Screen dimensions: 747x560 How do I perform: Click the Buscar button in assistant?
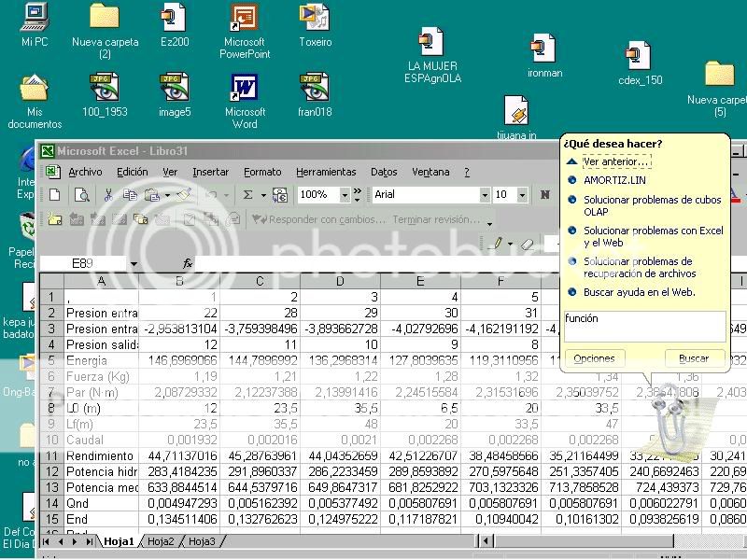[x=694, y=358]
